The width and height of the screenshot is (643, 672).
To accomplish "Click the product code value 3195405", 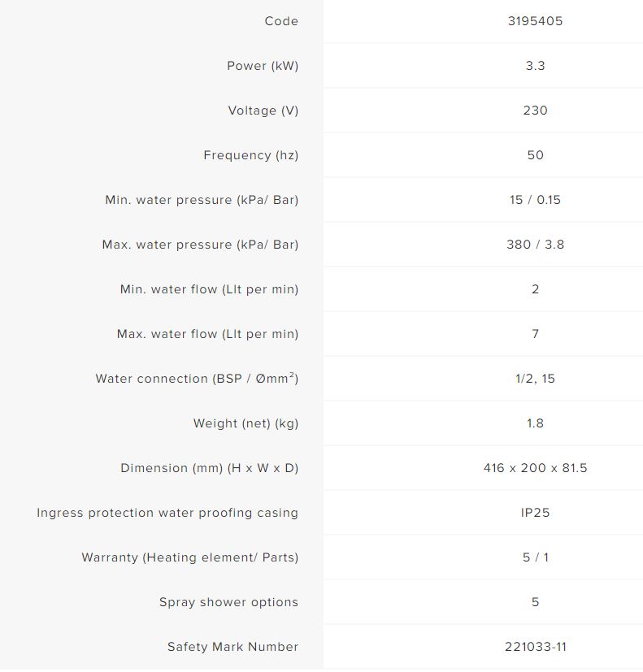I will pos(535,21).
